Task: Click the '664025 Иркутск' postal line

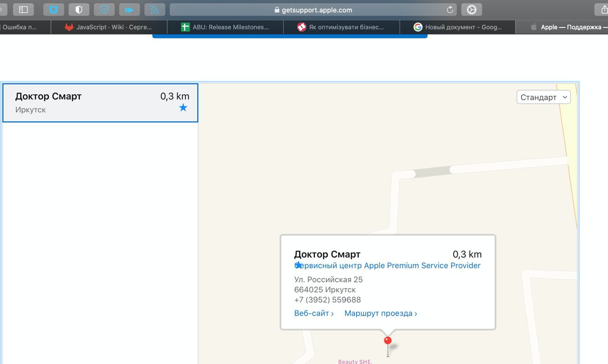Action: pyautogui.click(x=325, y=289)
